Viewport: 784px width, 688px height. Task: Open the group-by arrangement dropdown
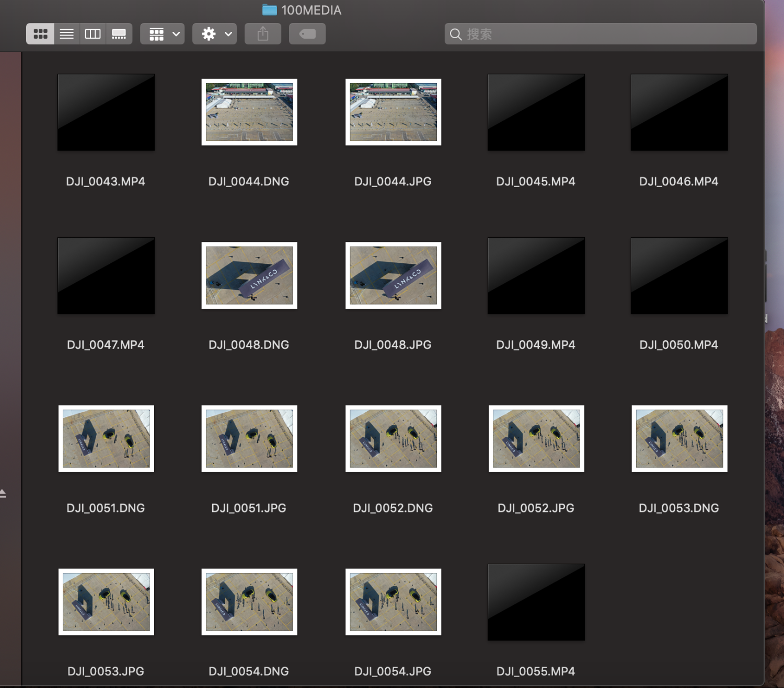tap(162, 34)
